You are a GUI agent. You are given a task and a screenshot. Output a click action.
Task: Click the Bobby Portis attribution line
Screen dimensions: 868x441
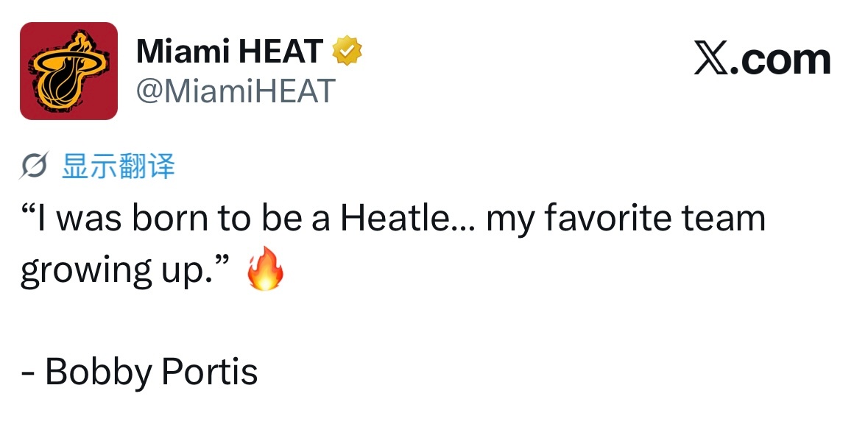pos(139,371)
